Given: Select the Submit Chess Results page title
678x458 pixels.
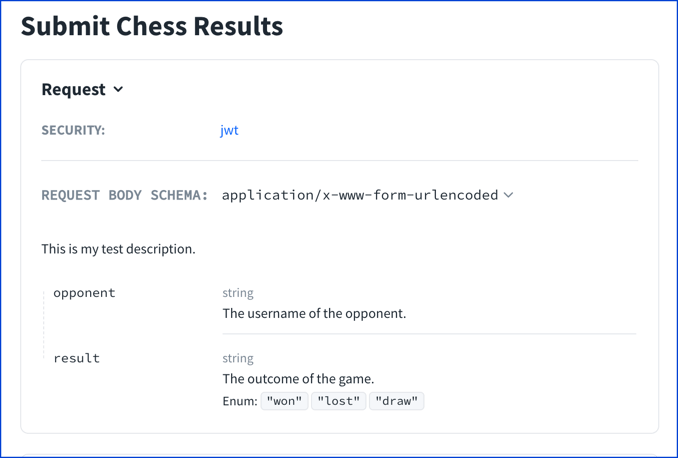Looking at the screenshot, I should [x=152, y=26].
